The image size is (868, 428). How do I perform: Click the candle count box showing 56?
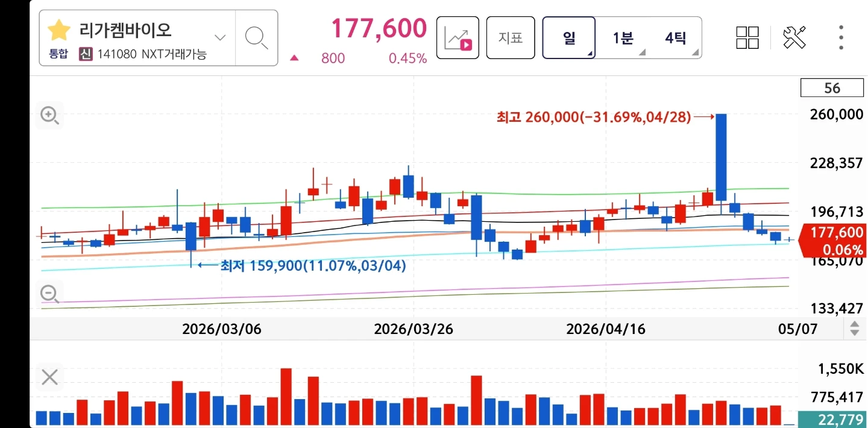coord(832,88)
